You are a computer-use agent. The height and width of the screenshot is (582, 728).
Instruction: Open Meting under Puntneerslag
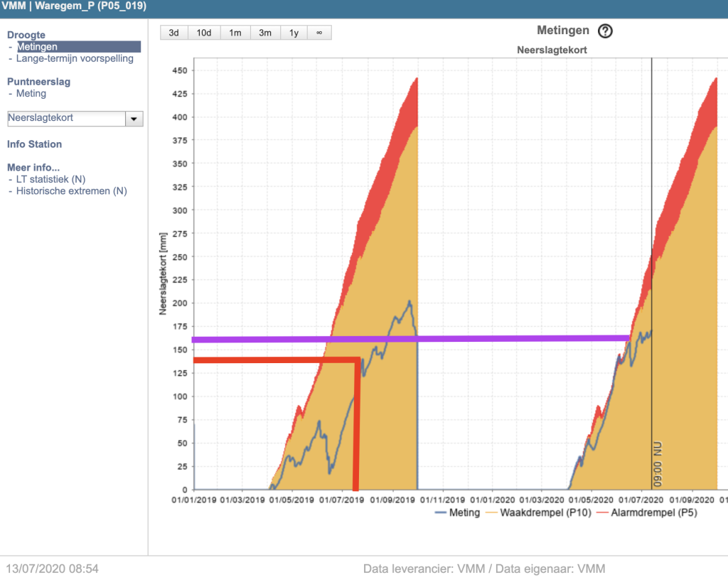[31, 93]
